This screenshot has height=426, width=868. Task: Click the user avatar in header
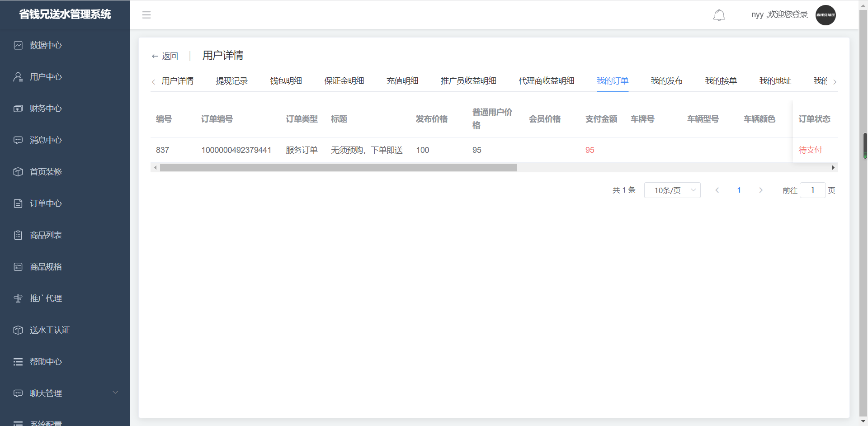(x=825, y=15)
